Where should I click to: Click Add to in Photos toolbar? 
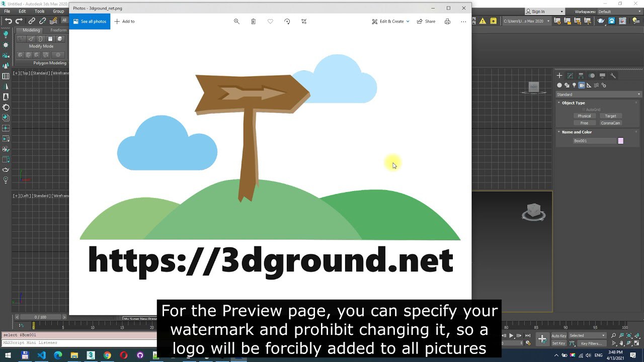[x=124, y=22]
